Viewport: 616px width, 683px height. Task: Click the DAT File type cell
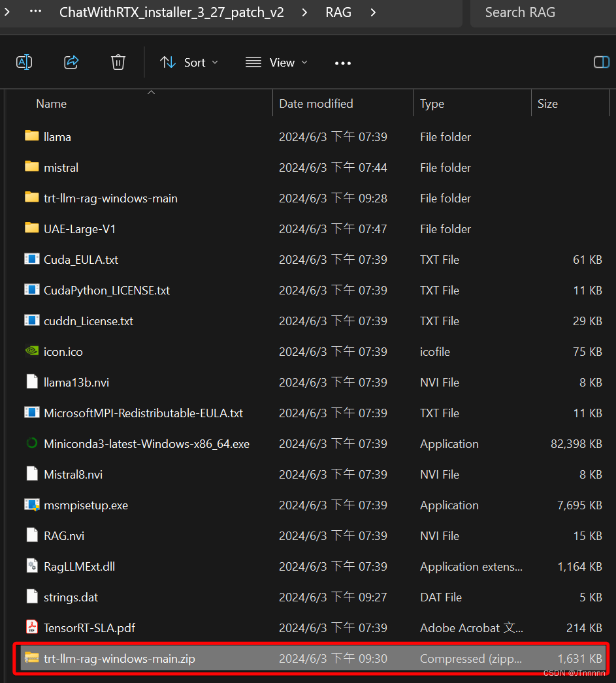click(440, 597)
